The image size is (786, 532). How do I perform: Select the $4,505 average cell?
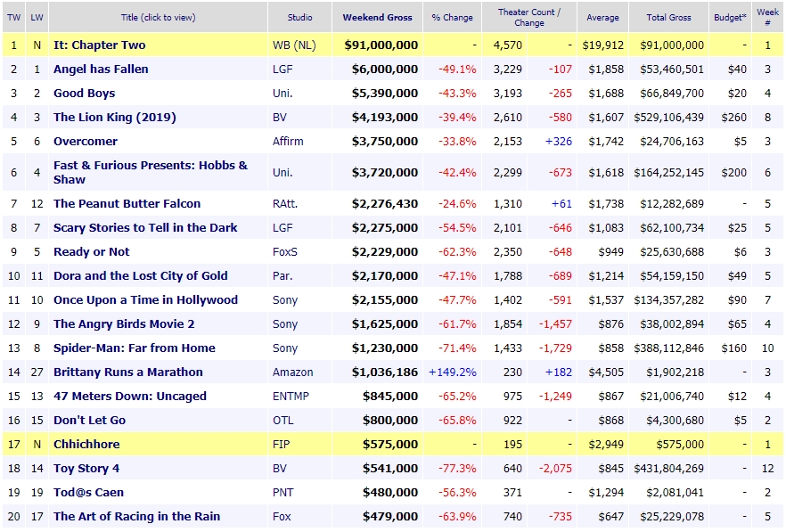606,372
